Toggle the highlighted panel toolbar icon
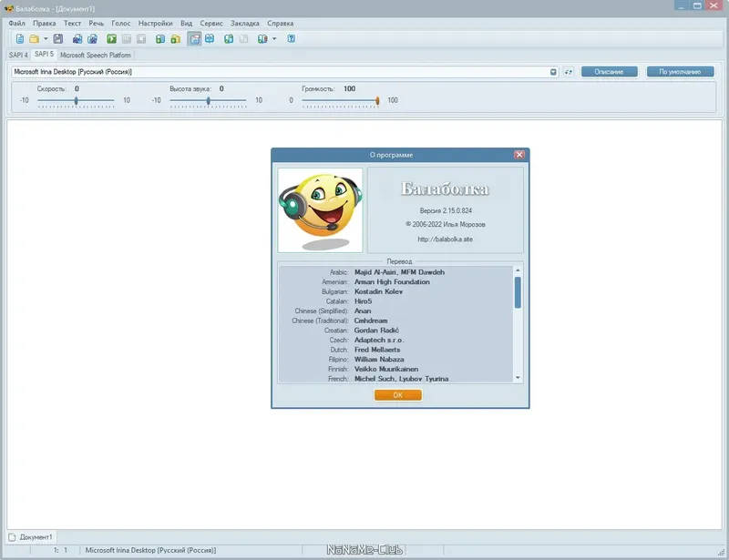729x560 pixels. tap(194, 39)
